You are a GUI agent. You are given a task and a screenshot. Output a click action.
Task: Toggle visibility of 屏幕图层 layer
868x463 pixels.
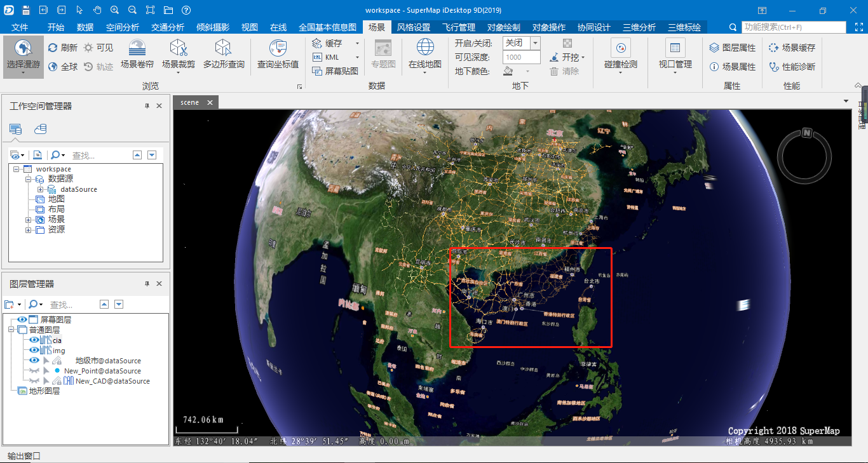click(x=22, y=320)
